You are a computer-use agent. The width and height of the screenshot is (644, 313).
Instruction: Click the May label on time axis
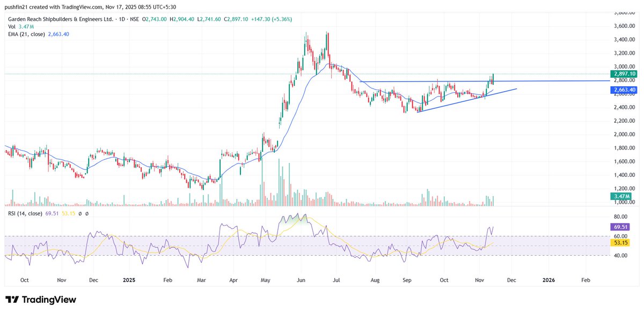coord(267,280)
